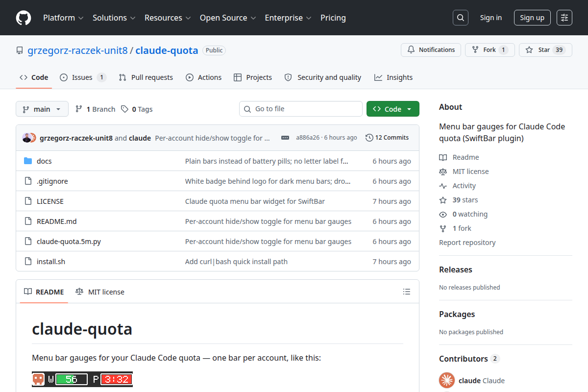This screenshot has width=588, height=392.
Task: Click file icon beside README.md
Action: pyautogui.click(x=28, y=221)
